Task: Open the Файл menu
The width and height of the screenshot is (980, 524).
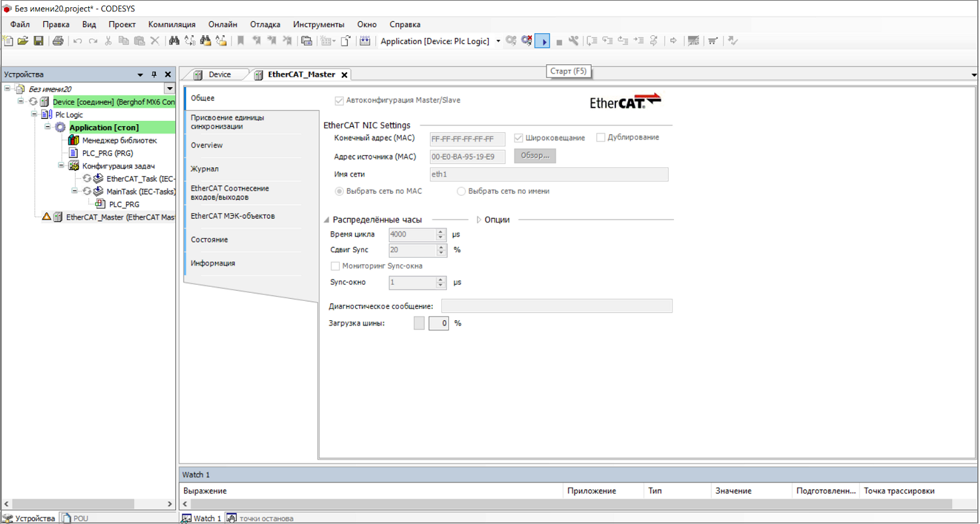Action: (20, 25)
